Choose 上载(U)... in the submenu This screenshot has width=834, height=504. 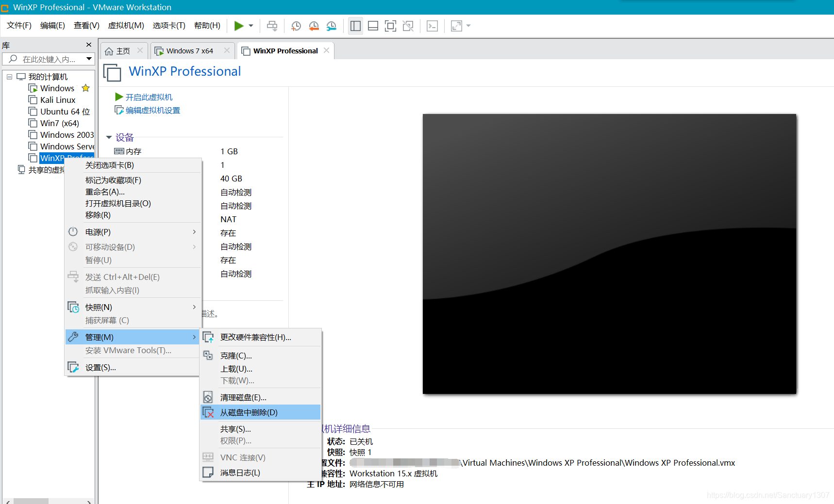click(x=261, y=369)
